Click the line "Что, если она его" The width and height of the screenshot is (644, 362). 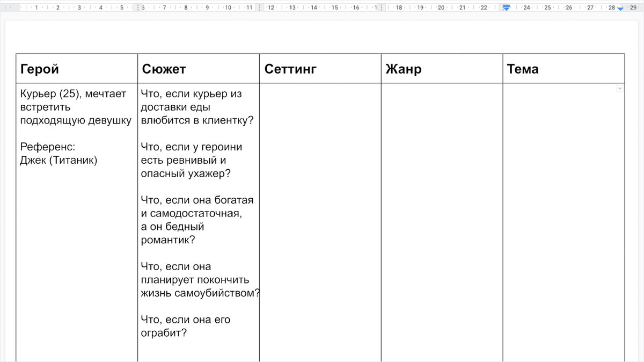[186, 320]
